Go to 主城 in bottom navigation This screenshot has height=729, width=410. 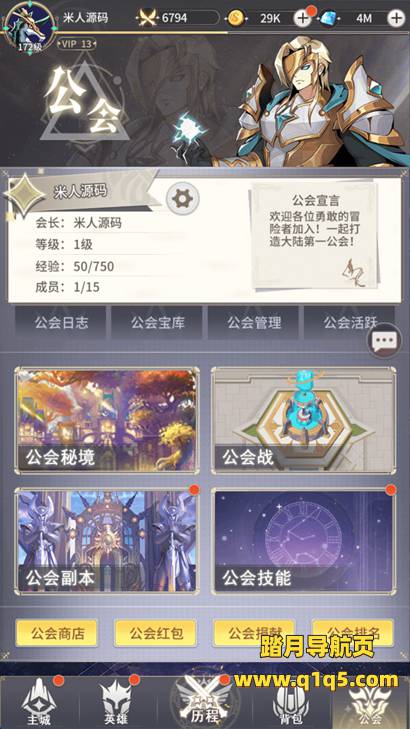point(40,703)
